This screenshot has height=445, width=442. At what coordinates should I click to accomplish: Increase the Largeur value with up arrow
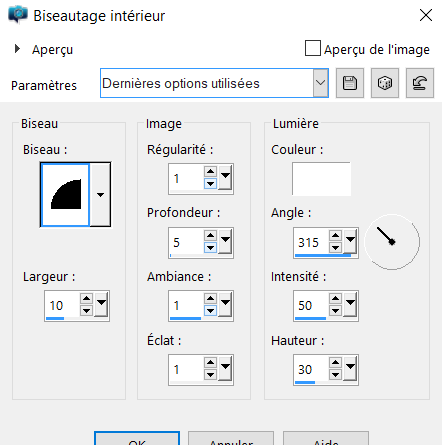pos(86,299)
